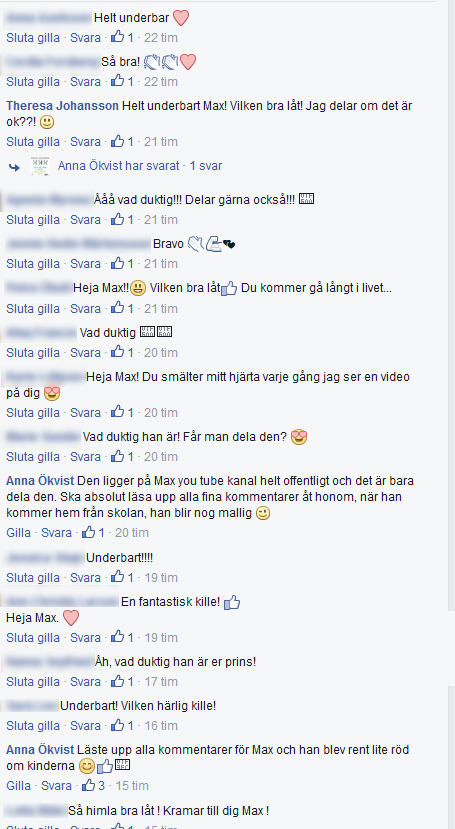Unlike the 'Helt underbar' comment via Sluta gilla
Screen dimensions: 455x829
(33, 38)
